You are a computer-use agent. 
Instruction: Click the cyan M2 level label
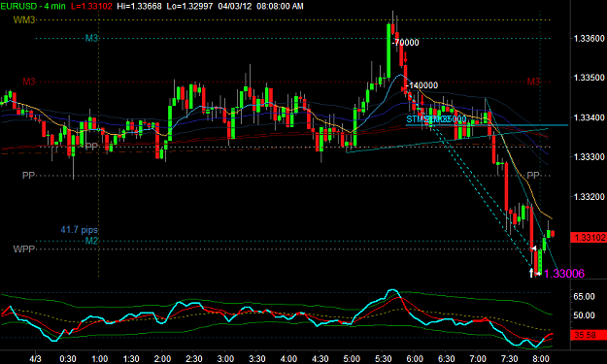tap(91, 241)
